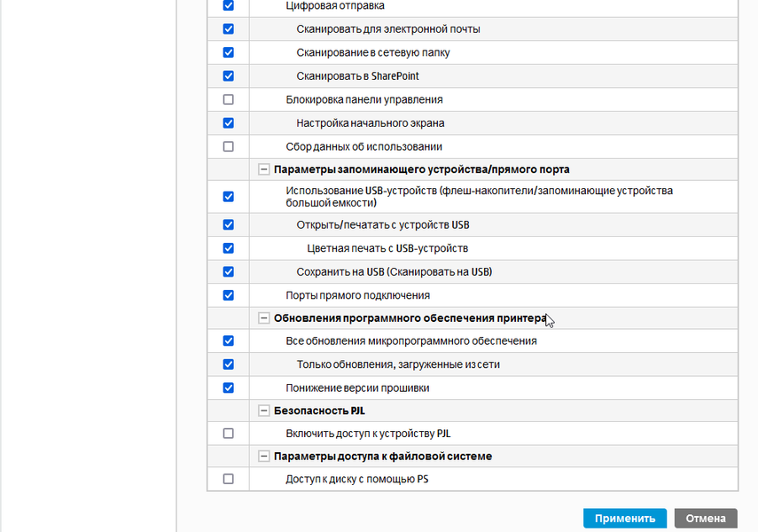The height and width of the screenshot is (532, 758).
Task: Disable Цветная печать с USB-устройств
Action: [229, 248]
